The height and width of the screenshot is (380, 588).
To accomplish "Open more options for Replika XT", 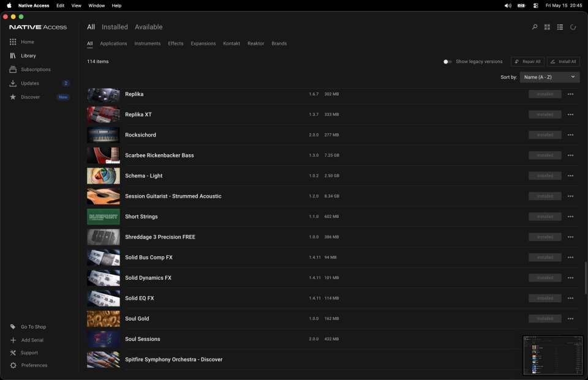I will point(570,114).
